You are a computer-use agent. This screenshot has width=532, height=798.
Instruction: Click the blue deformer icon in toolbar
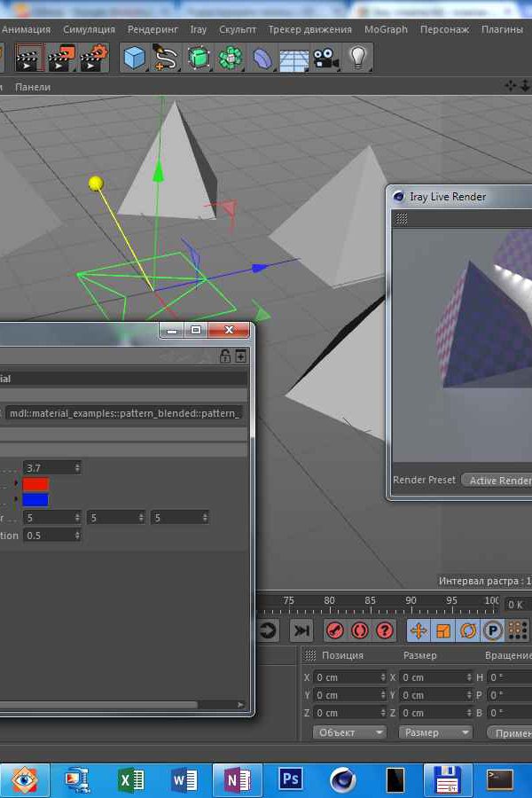pos(262,59)
